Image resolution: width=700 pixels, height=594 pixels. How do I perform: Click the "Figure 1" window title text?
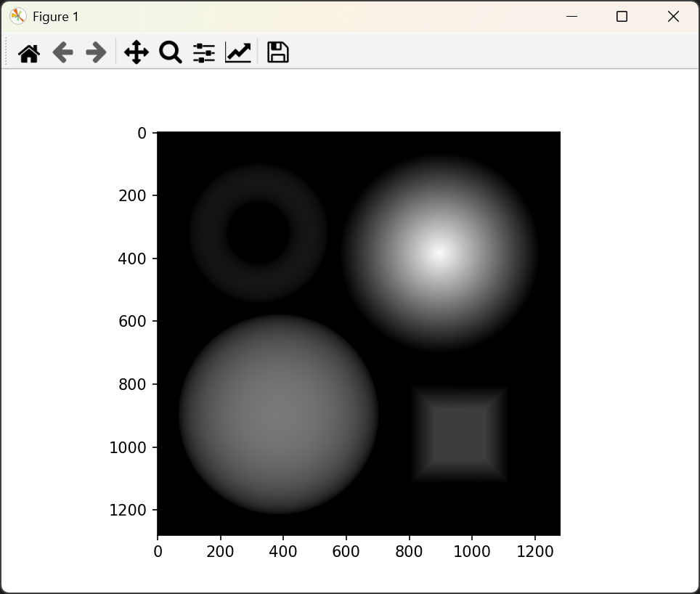tap(56, 17)
